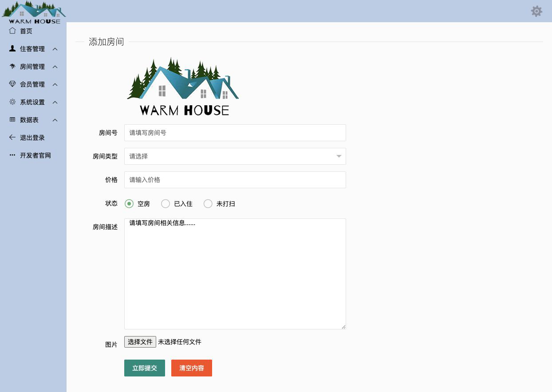Focus the 房间号 input field
Image resolution: width=552 pixels, height=392 pixels.
(x=235, y=133)
